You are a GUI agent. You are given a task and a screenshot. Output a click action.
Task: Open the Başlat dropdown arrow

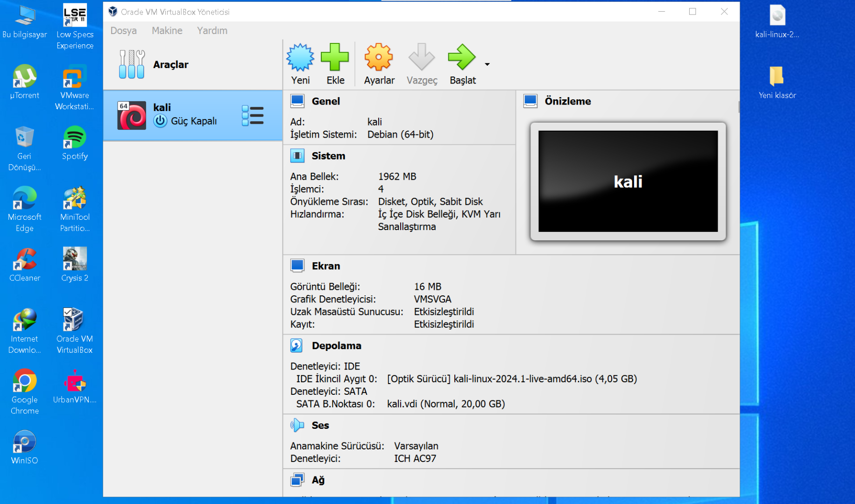point(487,64)
